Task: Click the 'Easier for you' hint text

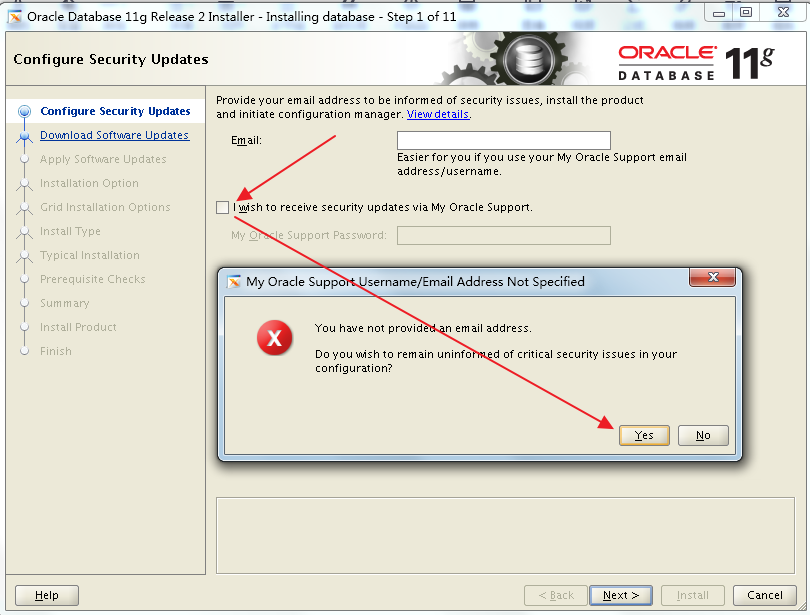Action: coord(542,164)
